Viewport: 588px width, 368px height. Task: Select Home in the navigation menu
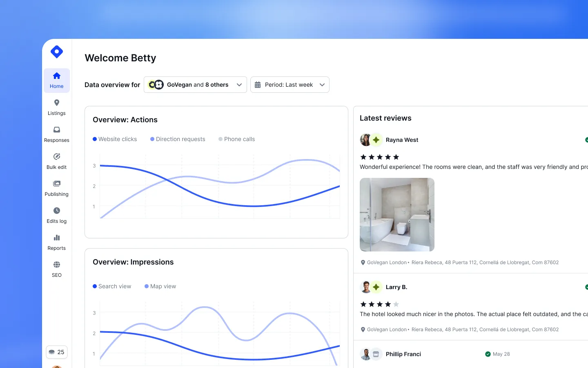tap(56, 80)
